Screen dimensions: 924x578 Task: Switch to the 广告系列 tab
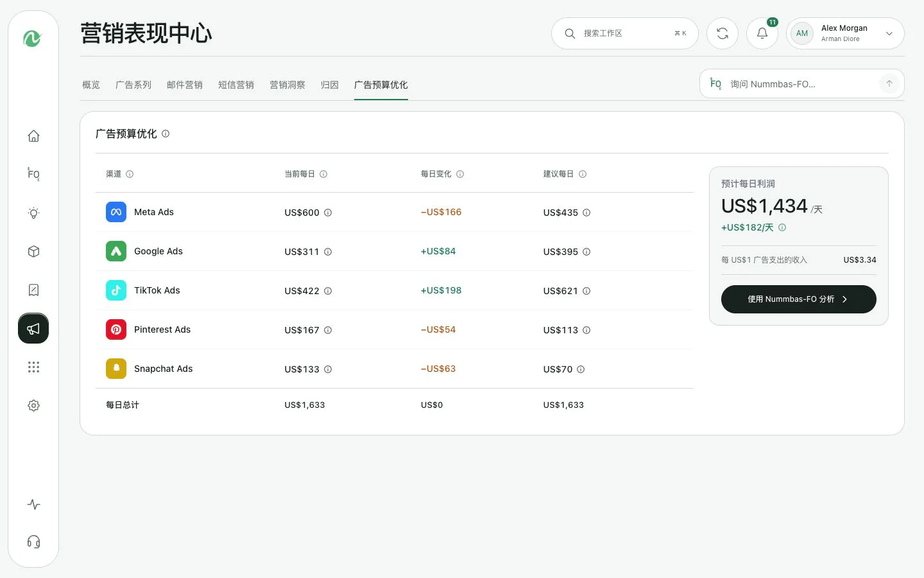click(x=133, y=85)
